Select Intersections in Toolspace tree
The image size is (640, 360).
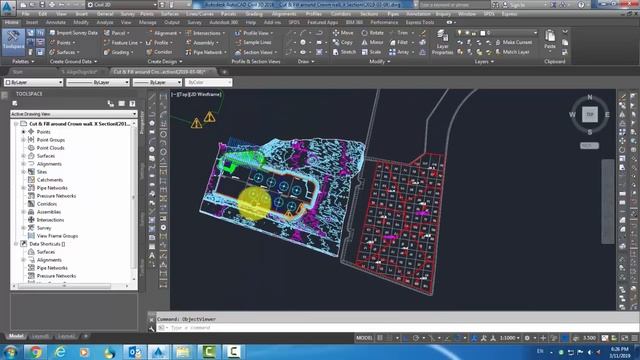[50, 220]
